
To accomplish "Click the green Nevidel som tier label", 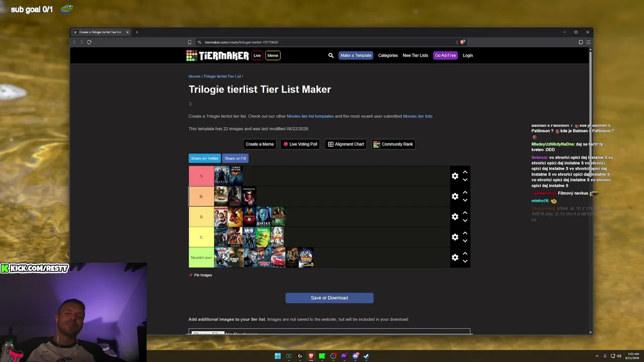I will click(x=201, y=257).
